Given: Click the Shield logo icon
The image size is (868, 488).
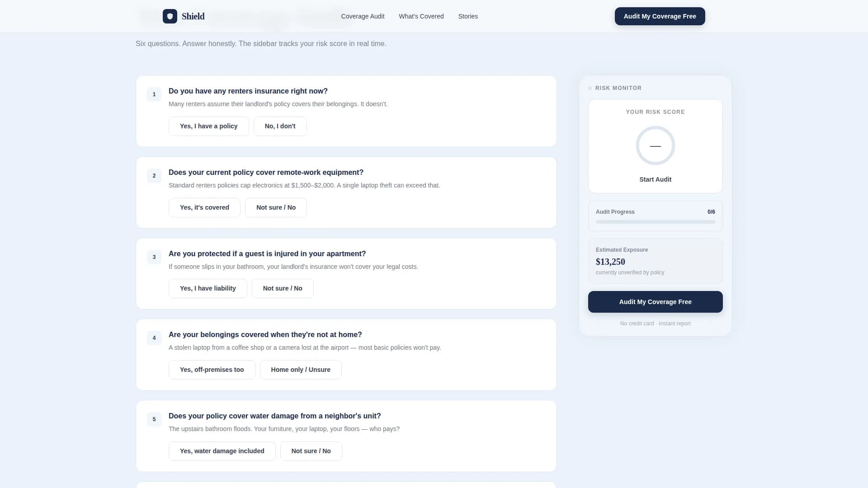Looking at the screenshot, I should pyautogui.click(x=170, y=16).
